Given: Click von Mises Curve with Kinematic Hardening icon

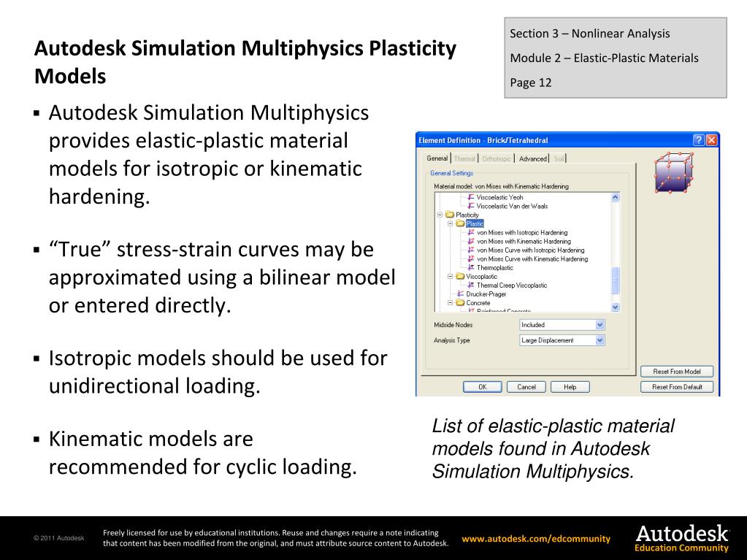Looking at the screenshot, I should click(471, 259).
